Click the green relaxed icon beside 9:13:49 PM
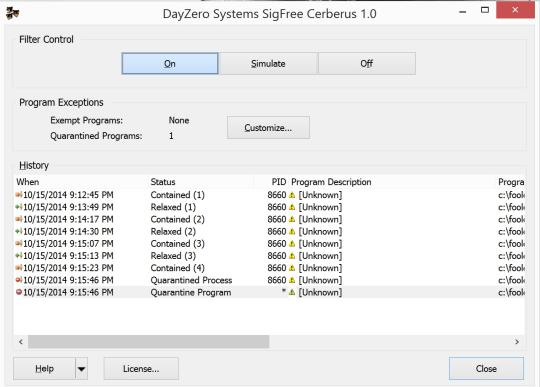Image resolution: width=540 pixels, height=387 pixels. pyautogui.click(x=19, y=207)
